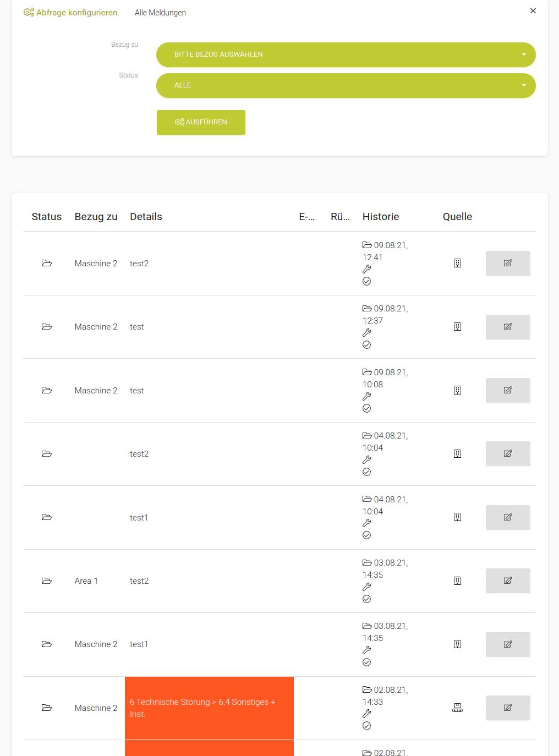Click machine source icon in Technische Störung row
Screen dimensions: 559x756
[x=457, y=708]
